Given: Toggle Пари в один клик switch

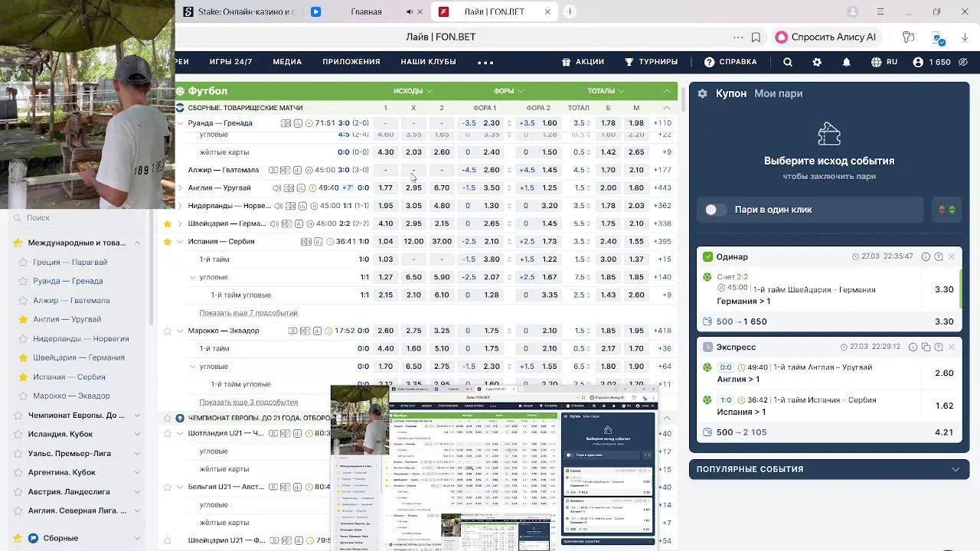Looking at the screenshot, I should point(715,210).
